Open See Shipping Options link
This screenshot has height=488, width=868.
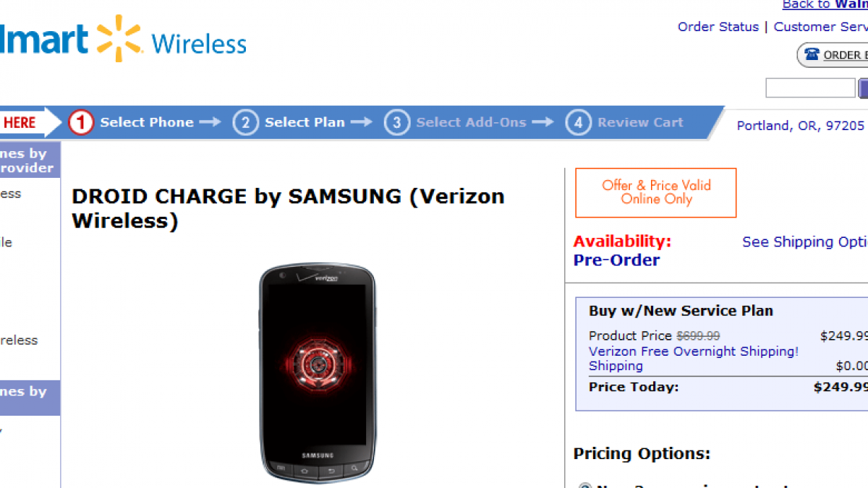804,242
